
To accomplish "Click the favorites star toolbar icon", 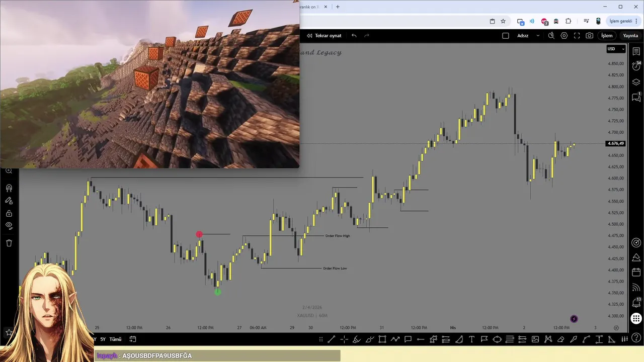I will (x=9, y=332).
